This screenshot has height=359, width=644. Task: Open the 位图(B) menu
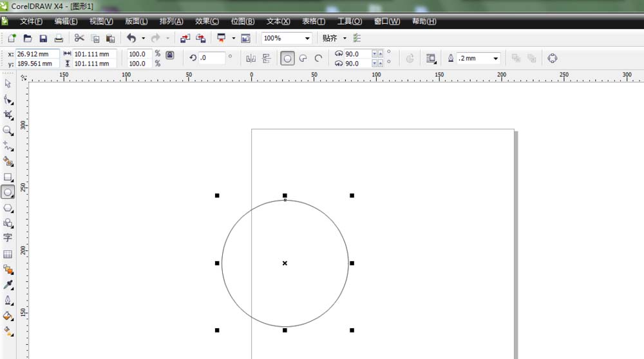[x=243, y=21]
